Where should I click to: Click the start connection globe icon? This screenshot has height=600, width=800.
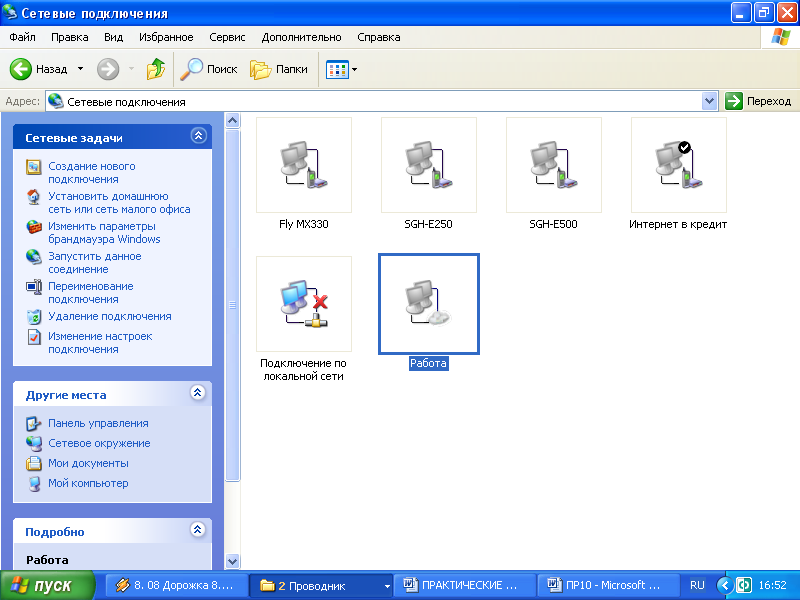point(34,257)
